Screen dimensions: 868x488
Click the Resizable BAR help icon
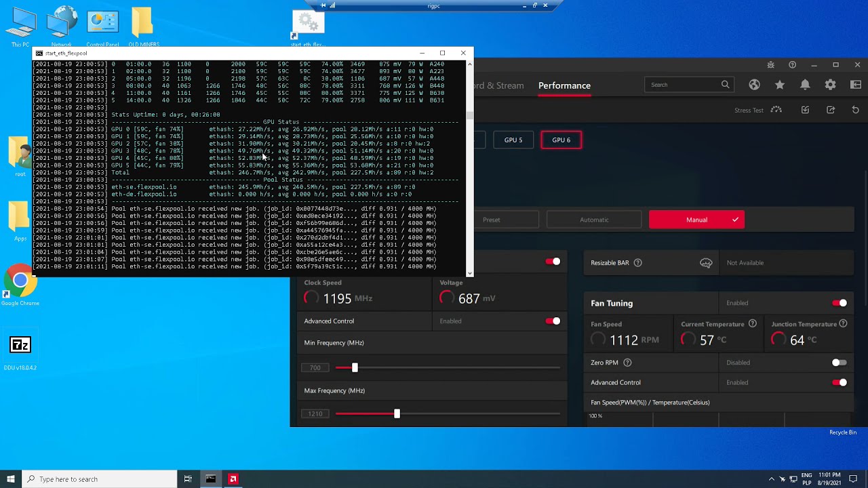click(637, 263)
